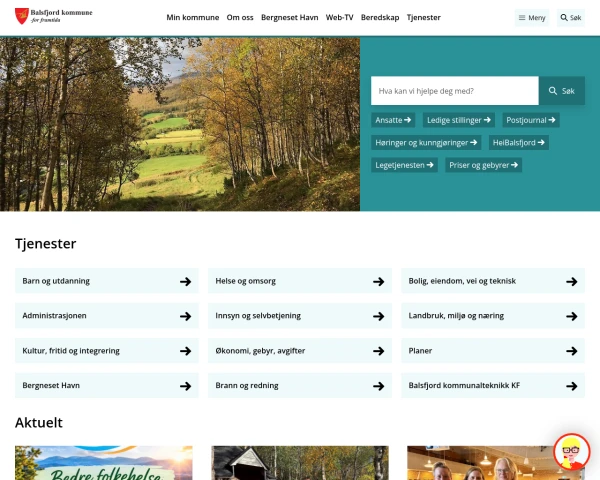
Task: Open the Web-TV menu item
Action: 339,18
